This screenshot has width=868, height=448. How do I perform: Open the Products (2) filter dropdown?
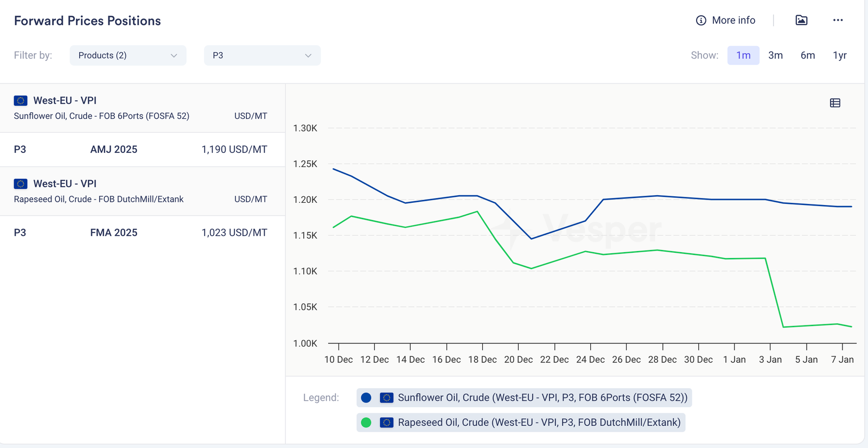(127, 55)
